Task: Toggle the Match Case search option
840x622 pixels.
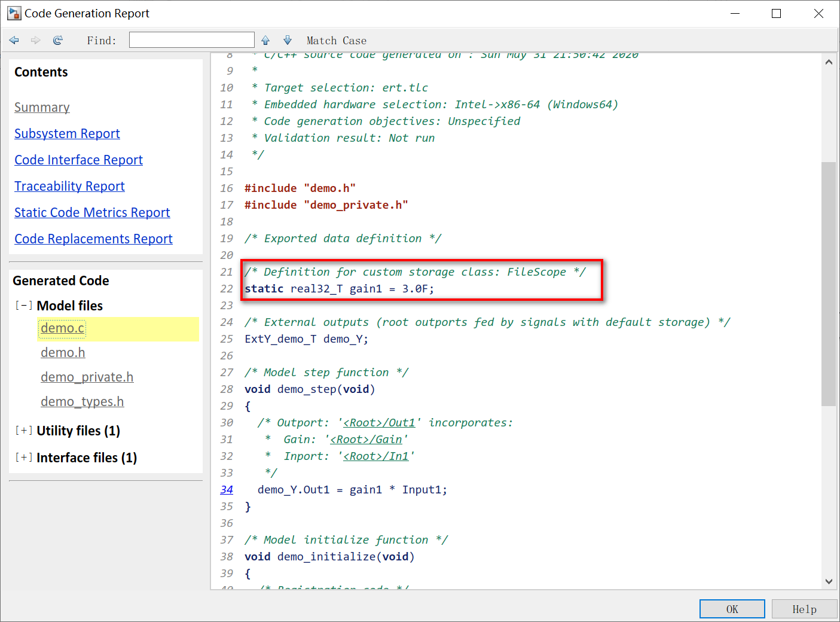Action: 337,41
